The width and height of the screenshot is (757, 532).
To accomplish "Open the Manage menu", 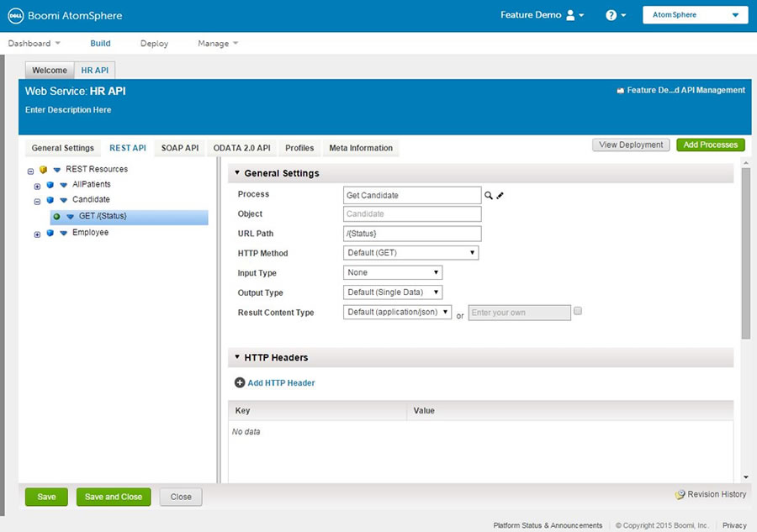I will click(218, 44).
